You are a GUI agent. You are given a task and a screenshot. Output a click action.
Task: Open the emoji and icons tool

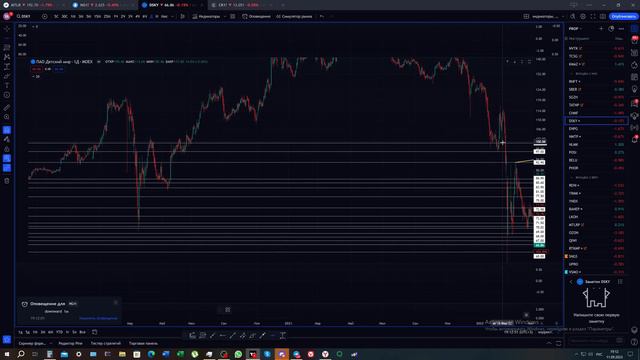[x=7, y=95]
